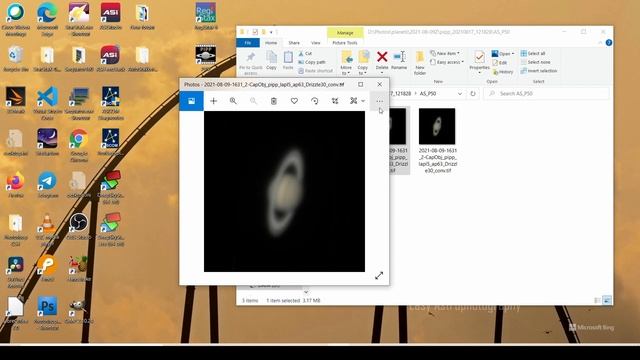Rotate the Saturn photo

coord(314,101)
